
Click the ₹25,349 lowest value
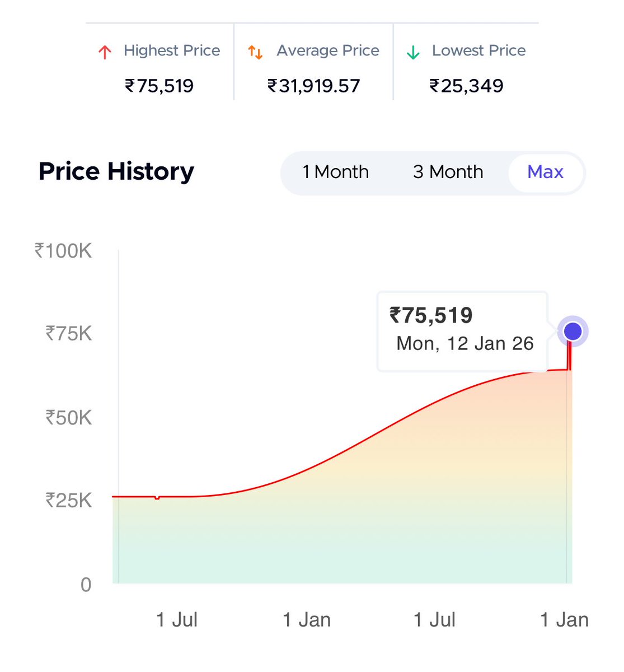pyautogui.click(x=466, y=86)
